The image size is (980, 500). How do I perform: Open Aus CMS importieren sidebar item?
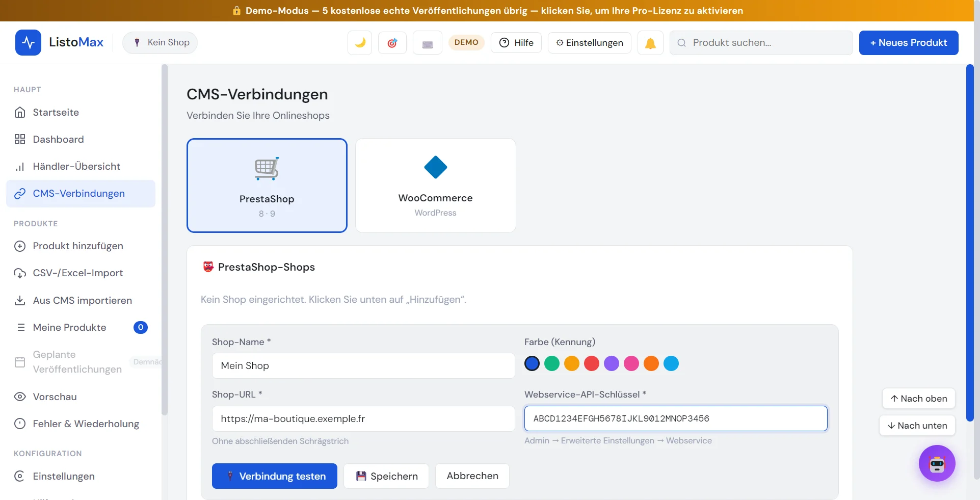81,300
